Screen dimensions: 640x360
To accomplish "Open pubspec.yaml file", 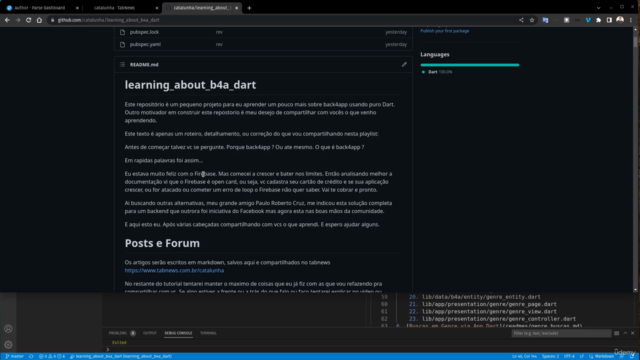I will [x=145, y=44].
